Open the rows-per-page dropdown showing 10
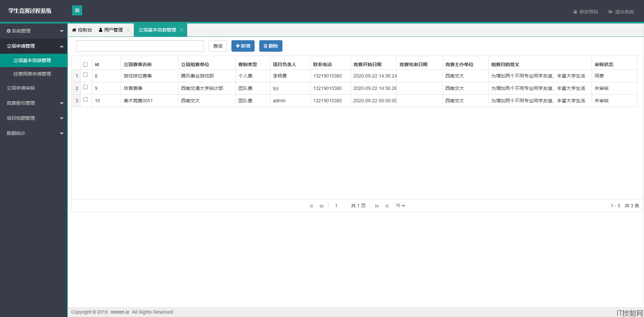644x317 pixels. 400,206
